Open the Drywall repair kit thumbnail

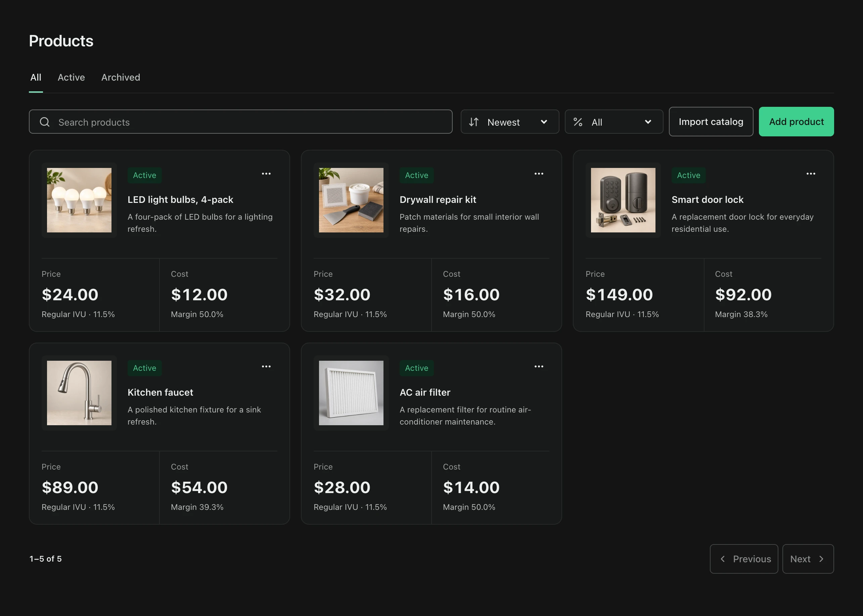[x=351, y=200]
